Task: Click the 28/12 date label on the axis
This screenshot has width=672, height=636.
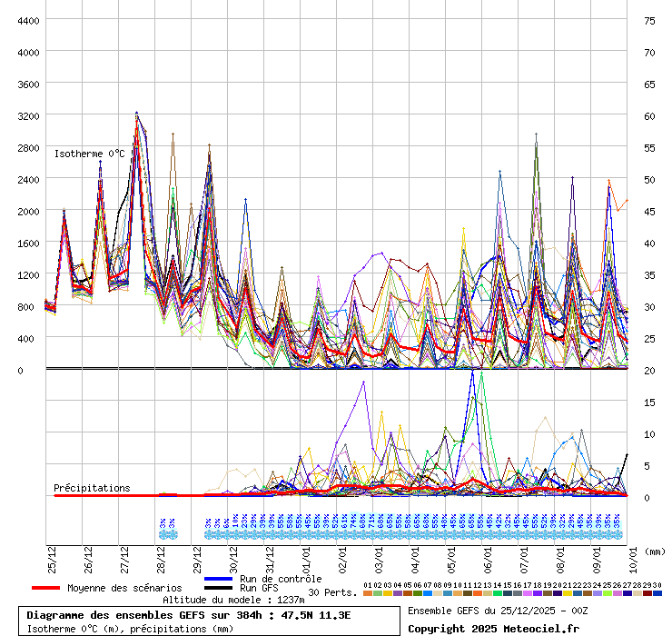Action: [162, 557]
